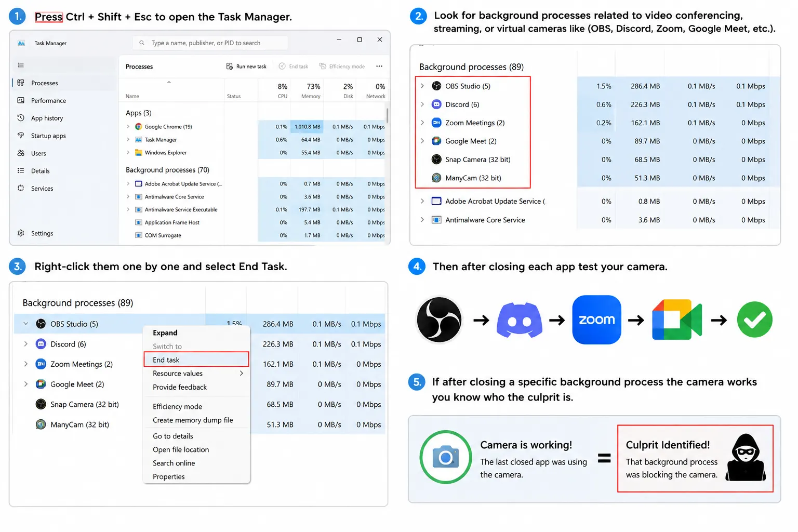Open Resource values submenu in context menu
The height and width of the screenshot is (532, 798).
point(196,374)
